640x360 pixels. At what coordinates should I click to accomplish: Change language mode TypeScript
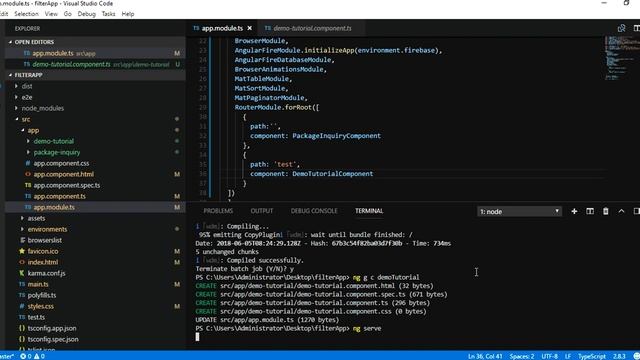(591, 356)
